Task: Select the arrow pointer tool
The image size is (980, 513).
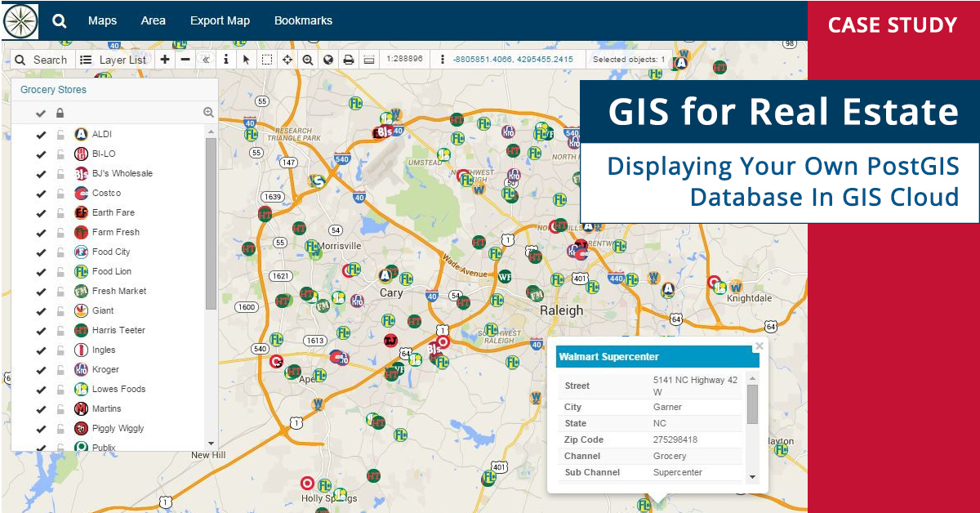Action: pos(247,60)
